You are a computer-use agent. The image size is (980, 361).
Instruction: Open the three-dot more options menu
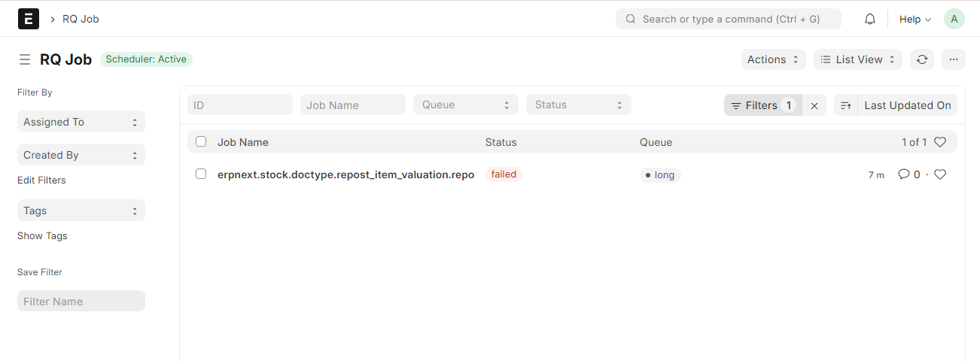[953, 59]
